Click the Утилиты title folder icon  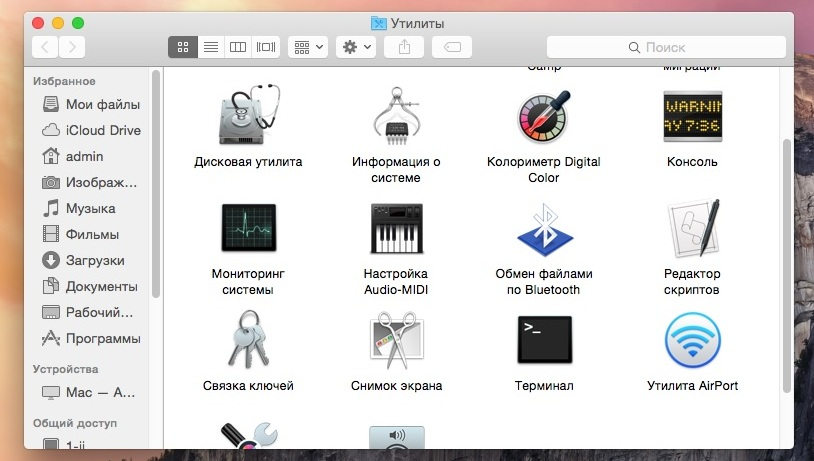pos(378,23)
